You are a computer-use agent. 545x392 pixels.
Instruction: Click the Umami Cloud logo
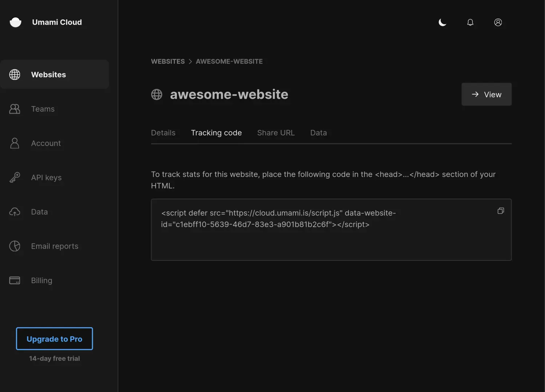[45, 22]
